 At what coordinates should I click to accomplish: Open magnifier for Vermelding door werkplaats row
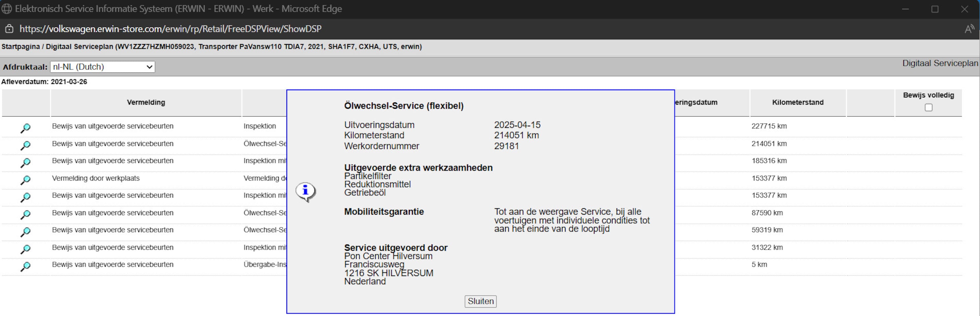(26, 180)
